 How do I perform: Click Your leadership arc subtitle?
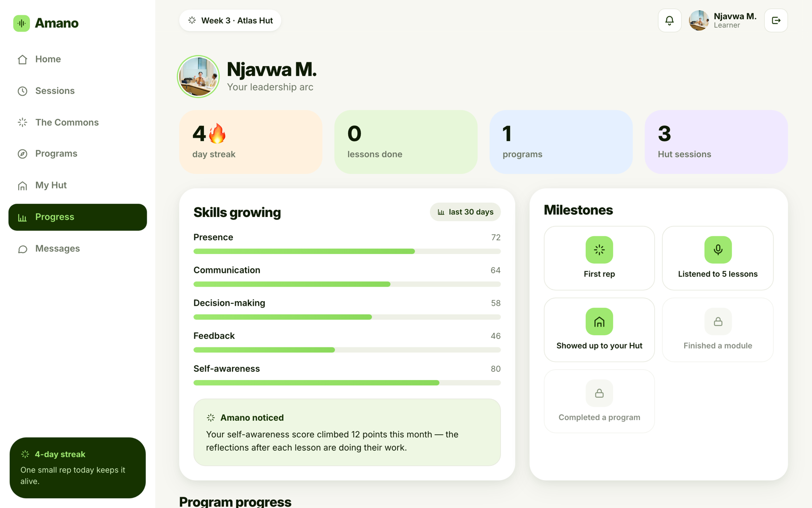click(x=270, y=87)
